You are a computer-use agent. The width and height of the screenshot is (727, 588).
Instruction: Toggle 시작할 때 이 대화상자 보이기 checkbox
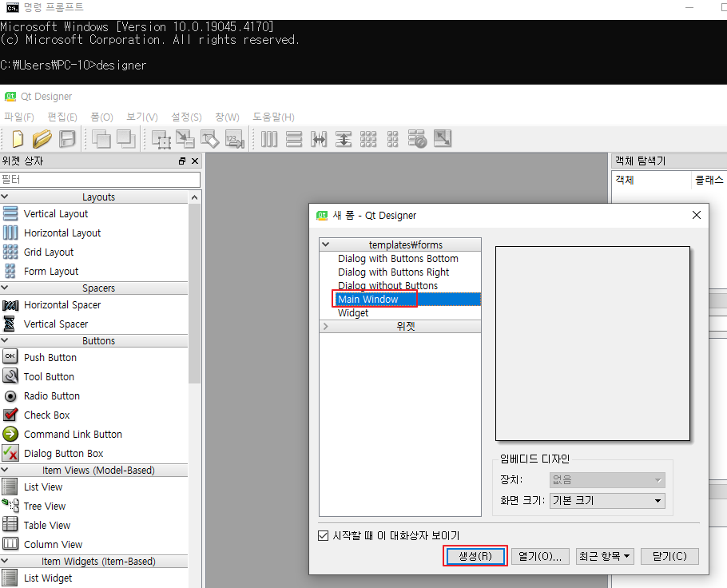pyautogui.click(x=324, y=535)
